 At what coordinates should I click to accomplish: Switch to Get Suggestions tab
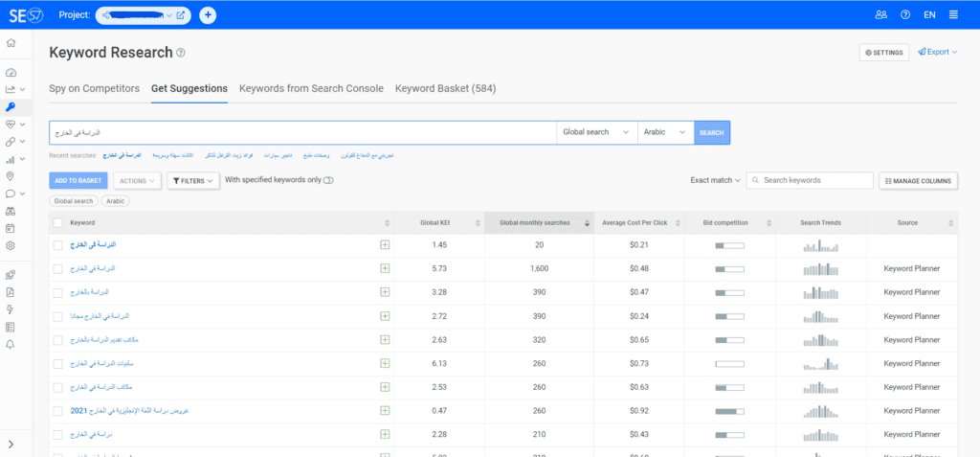(x=189, y=89)
